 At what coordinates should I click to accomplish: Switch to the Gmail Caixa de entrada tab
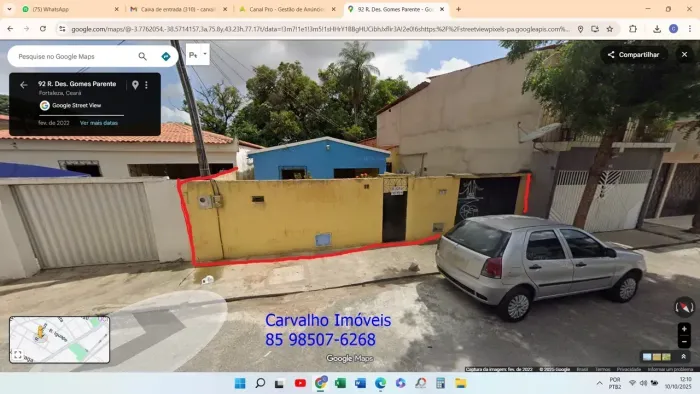[179, 9]
